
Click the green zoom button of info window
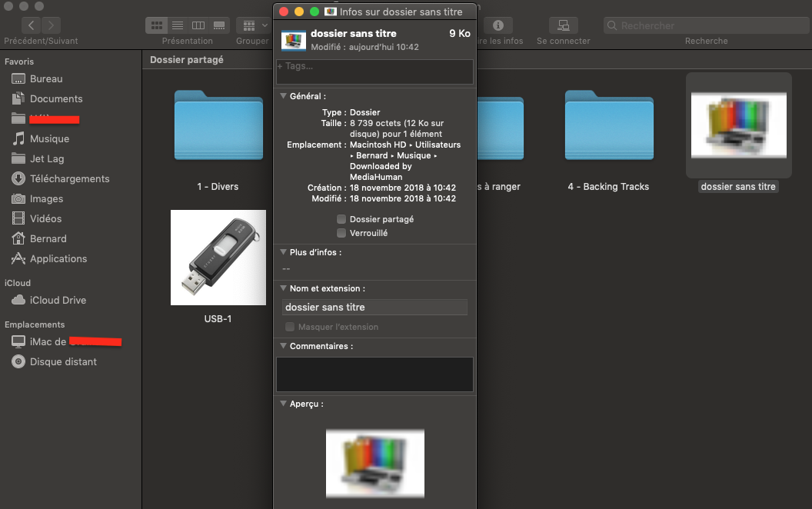[314, 12]
